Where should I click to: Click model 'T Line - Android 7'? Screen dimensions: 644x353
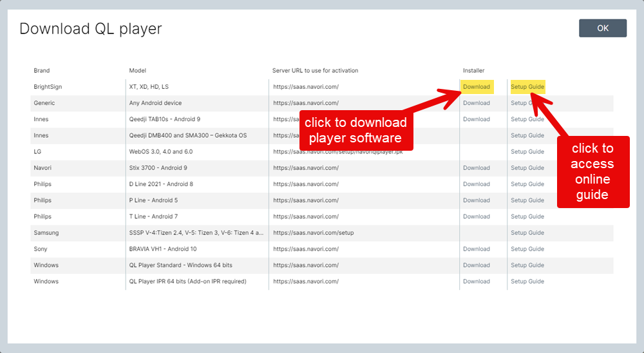point(153,216)
